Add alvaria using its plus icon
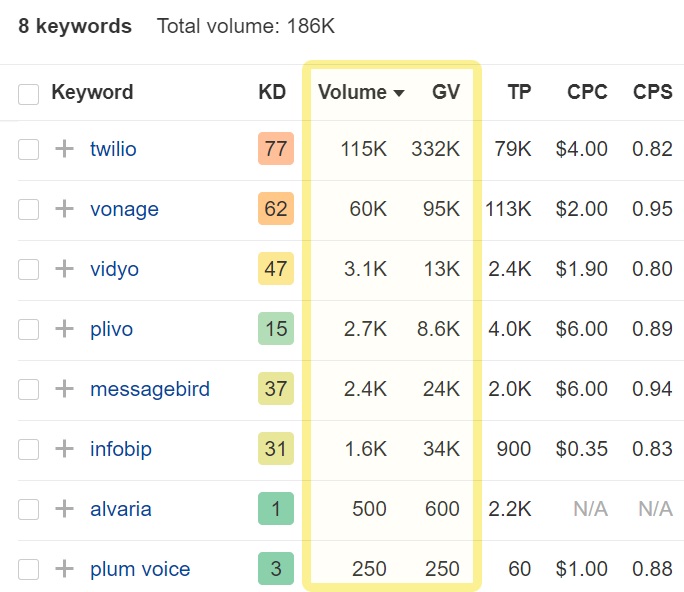Screen dimensions: 684x592 click(x=64, y=509)
